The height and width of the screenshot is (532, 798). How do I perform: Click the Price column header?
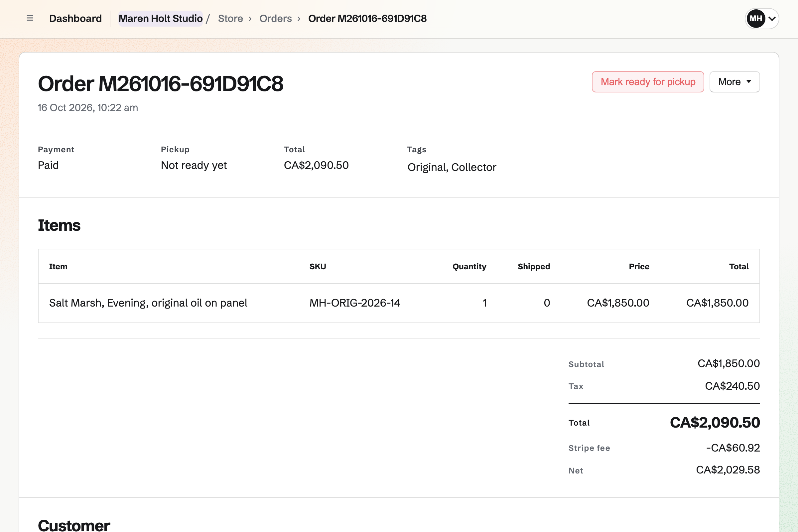click(x=639, y=267)
